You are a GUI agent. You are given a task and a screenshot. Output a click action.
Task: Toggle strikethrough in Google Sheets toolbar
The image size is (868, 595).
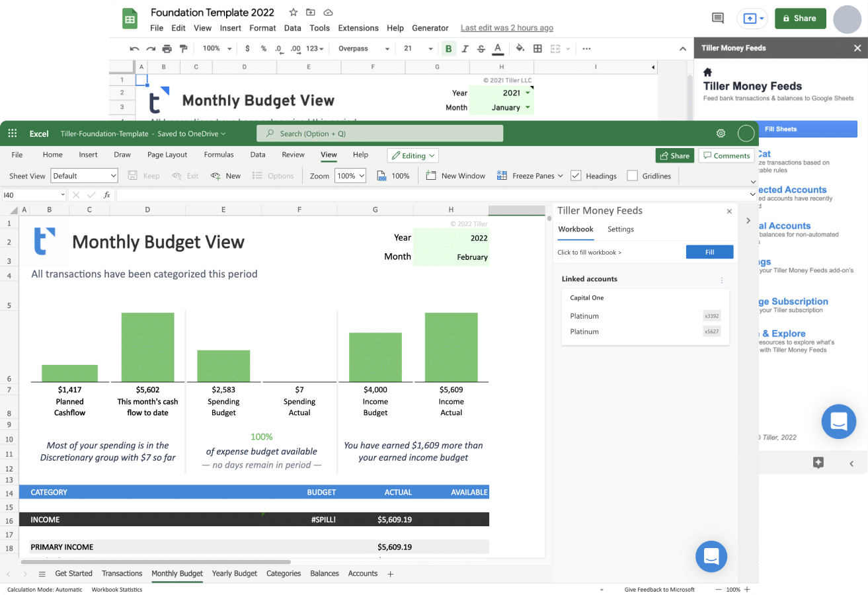click(x=481, y=48)
